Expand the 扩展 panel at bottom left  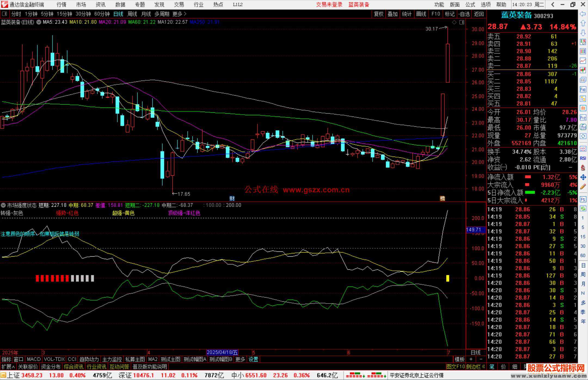click(x=8, y=367)
